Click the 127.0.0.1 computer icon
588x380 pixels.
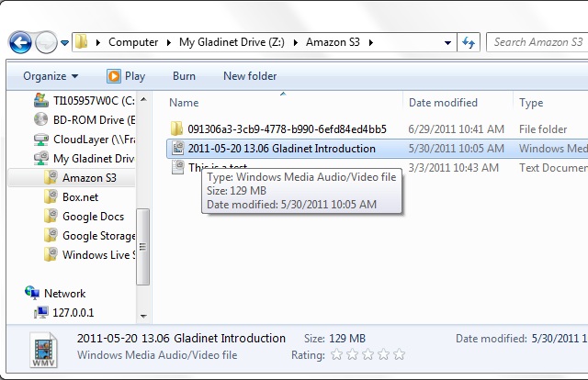40,312
